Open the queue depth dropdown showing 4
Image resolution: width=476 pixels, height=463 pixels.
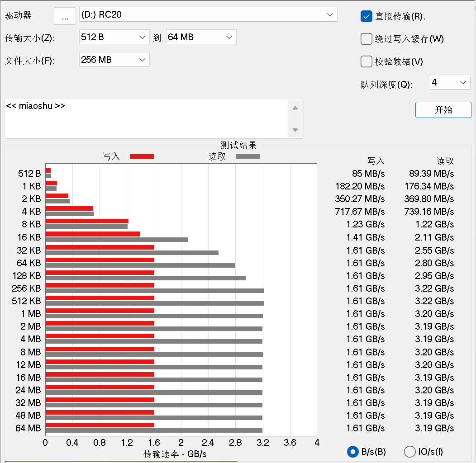pos(450,82)
